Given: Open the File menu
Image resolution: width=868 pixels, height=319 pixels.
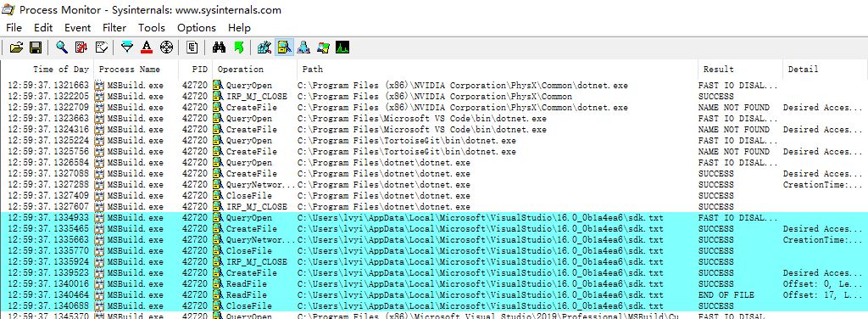Looking at the screenshot, I should tap(14, 28).
